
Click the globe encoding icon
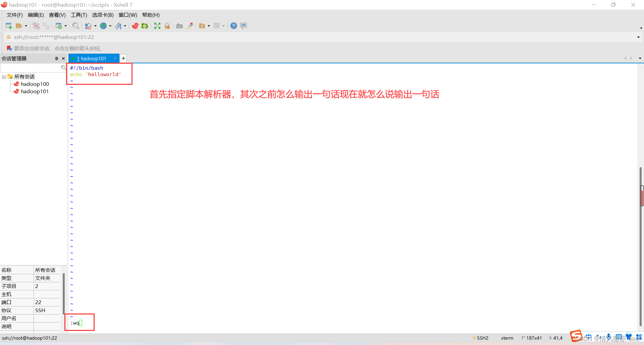click(x=103, y=26)
